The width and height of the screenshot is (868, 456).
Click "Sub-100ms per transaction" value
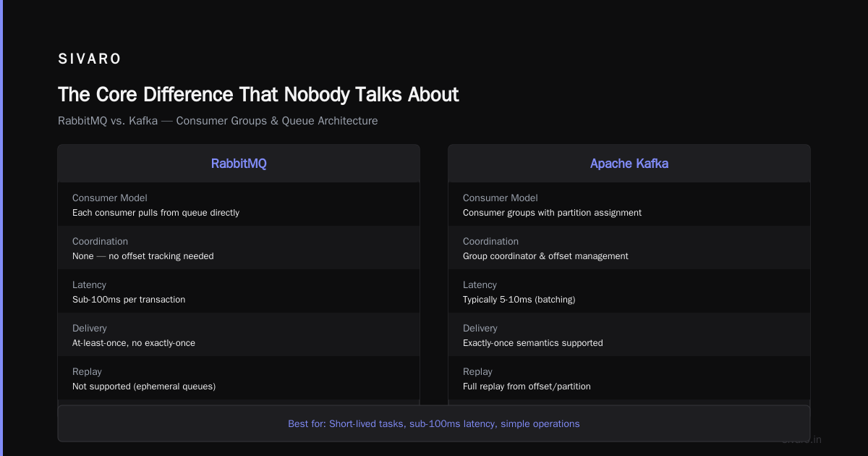[x=129, y=300]
